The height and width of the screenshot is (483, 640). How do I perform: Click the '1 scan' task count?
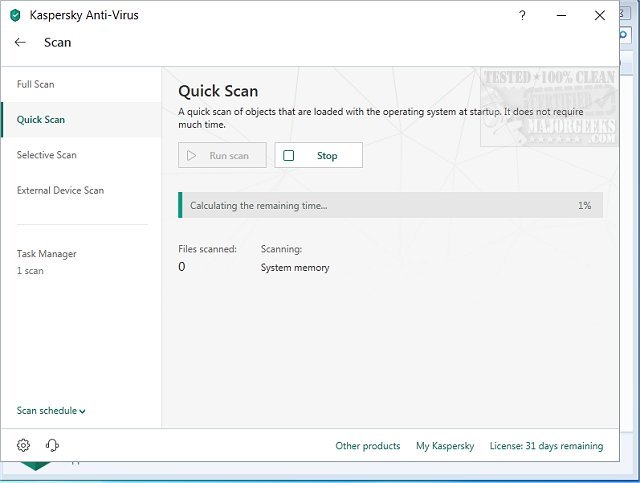pos(30,271)
